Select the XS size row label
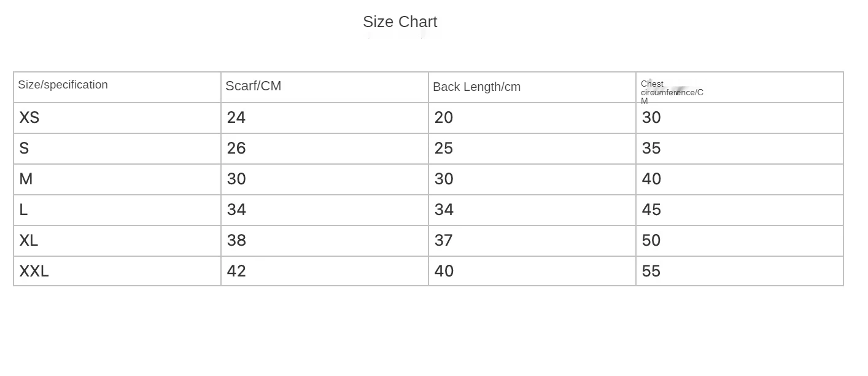The image size is (868, 376). point(29,118)
